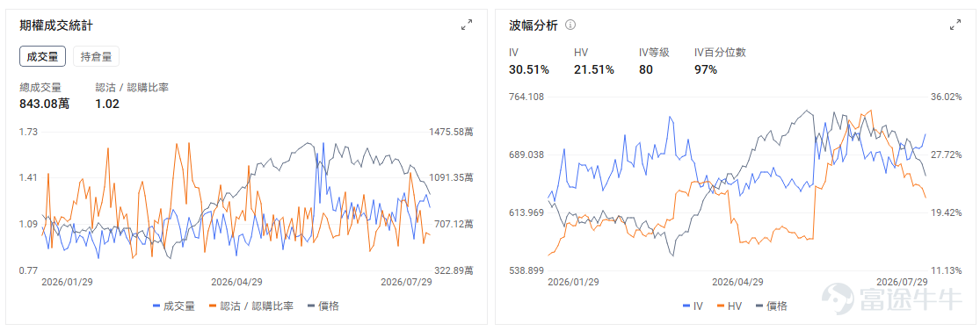Toggle IV series in volatility legend
Screen dimensions: 980x331
click(x=693, y=306)
